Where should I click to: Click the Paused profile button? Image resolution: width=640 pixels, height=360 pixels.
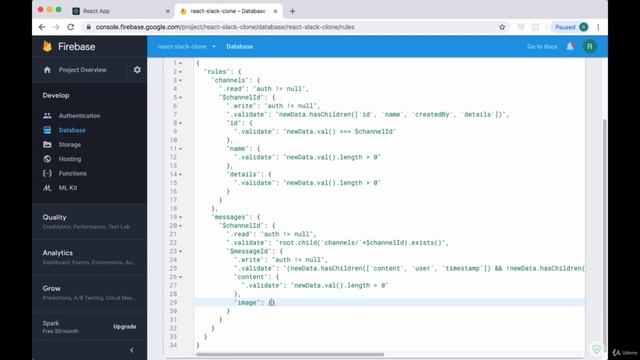[x=571, y=27]
